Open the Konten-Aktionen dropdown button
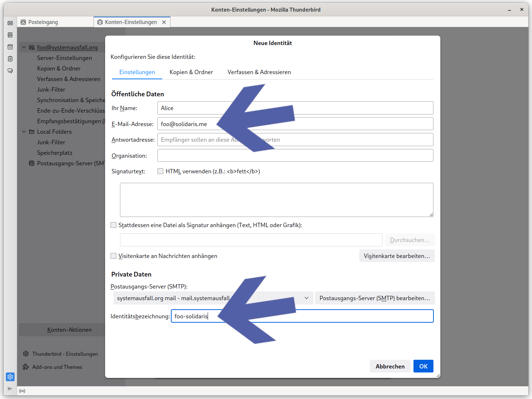 coord(62,330)
